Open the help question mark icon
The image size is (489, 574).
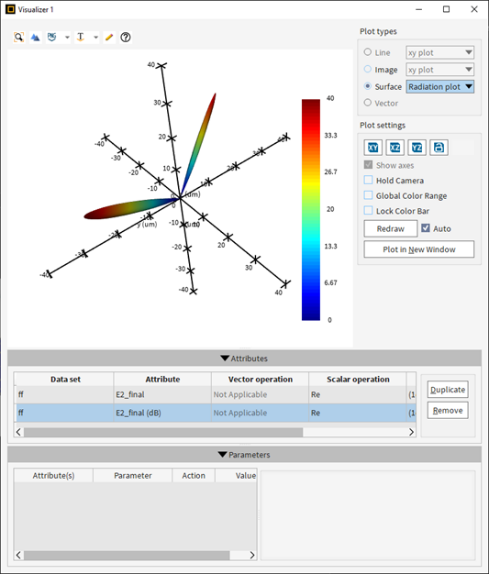[126, 37]
